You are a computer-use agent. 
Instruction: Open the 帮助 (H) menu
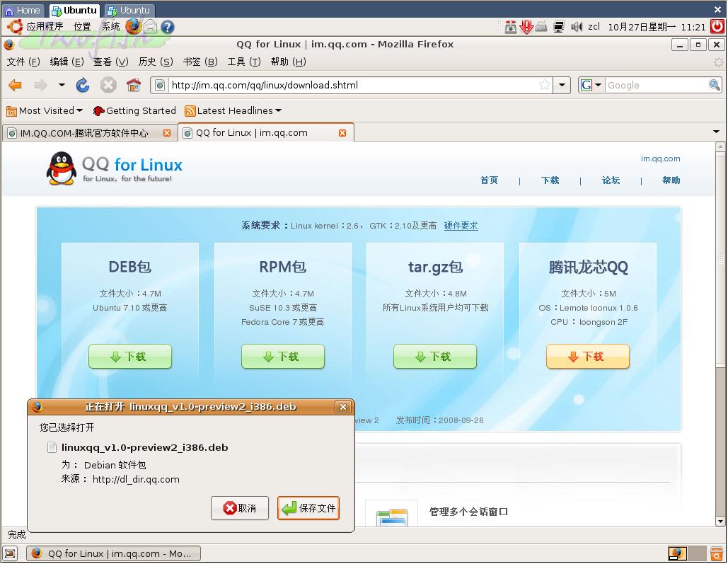point(289,62)
